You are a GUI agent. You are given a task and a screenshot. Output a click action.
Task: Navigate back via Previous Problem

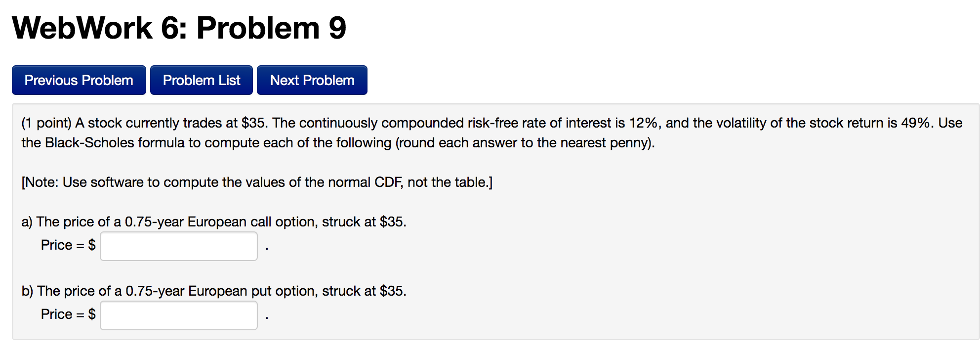tap(79, 80)
